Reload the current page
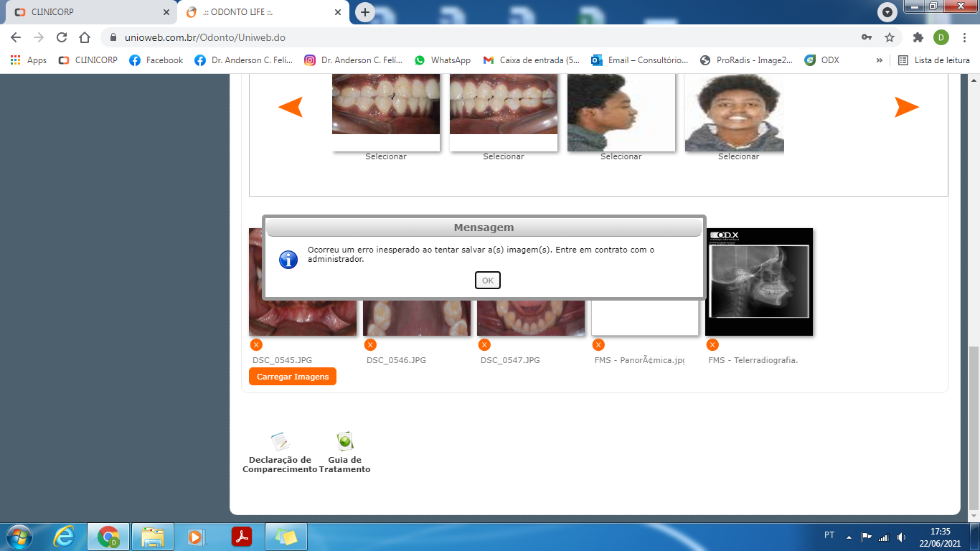Screen dimensions: 980x551 62,37
